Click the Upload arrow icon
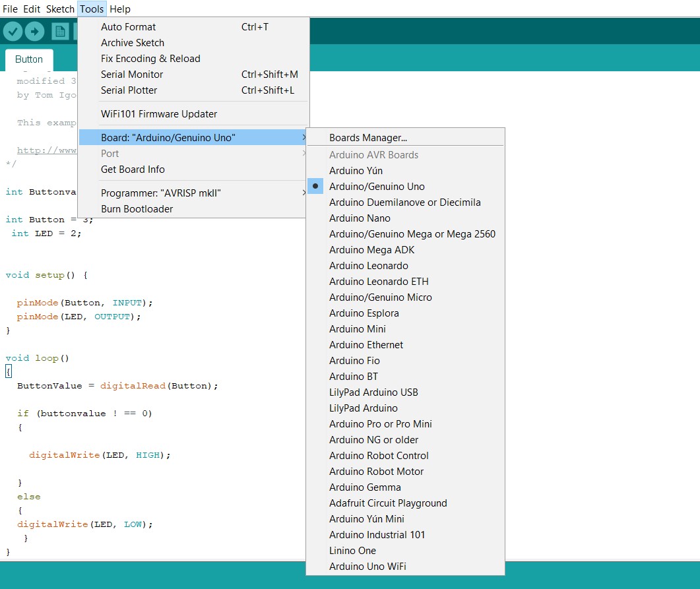Screen dimensions: 700x589 point(34,31)
